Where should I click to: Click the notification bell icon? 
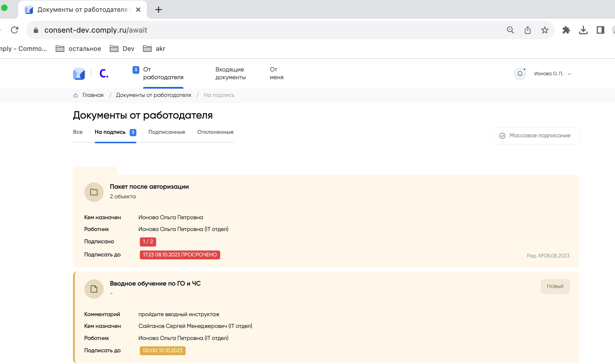tap(520, 74)
